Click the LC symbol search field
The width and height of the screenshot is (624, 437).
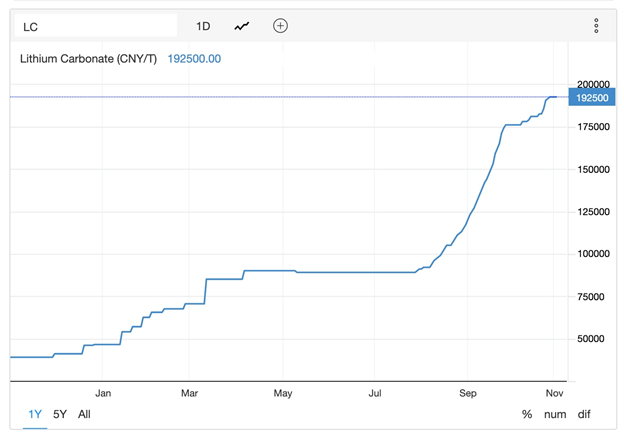coord(94,26)
